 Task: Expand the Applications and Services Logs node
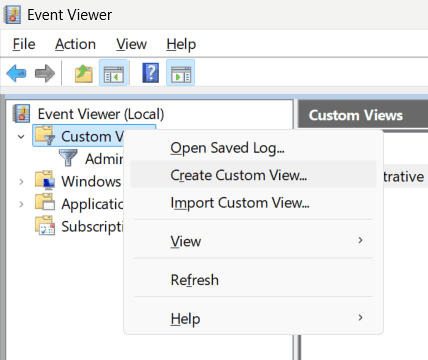21,204
